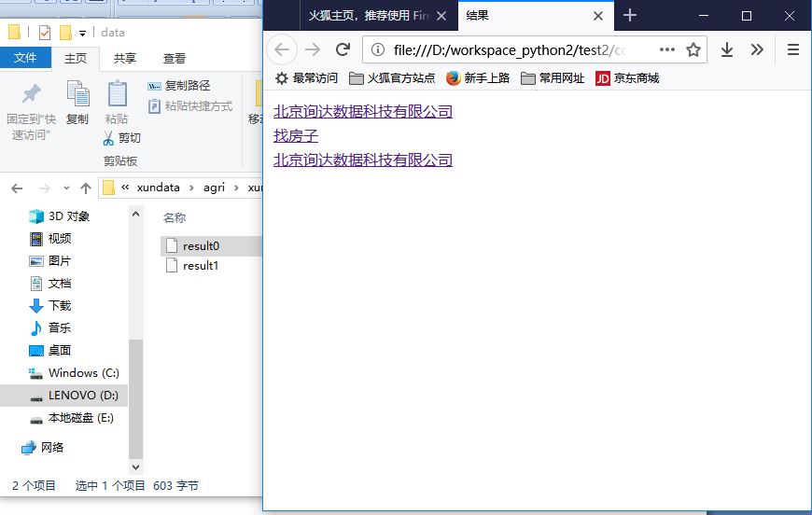Screen dimensions: 812x515
Task: Select 3D 对象 in navigation pane
Action: (x=59, y=216)
